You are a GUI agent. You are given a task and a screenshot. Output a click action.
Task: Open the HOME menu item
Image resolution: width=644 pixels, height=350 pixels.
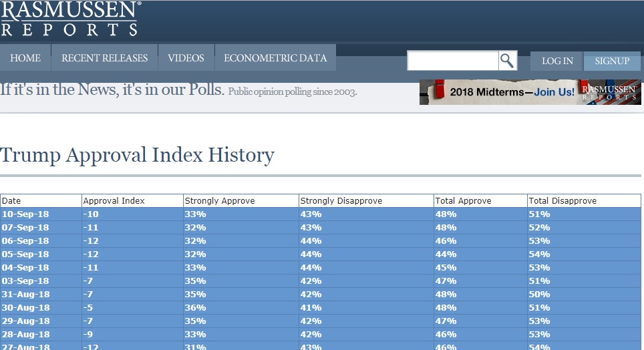pos(25,58)
